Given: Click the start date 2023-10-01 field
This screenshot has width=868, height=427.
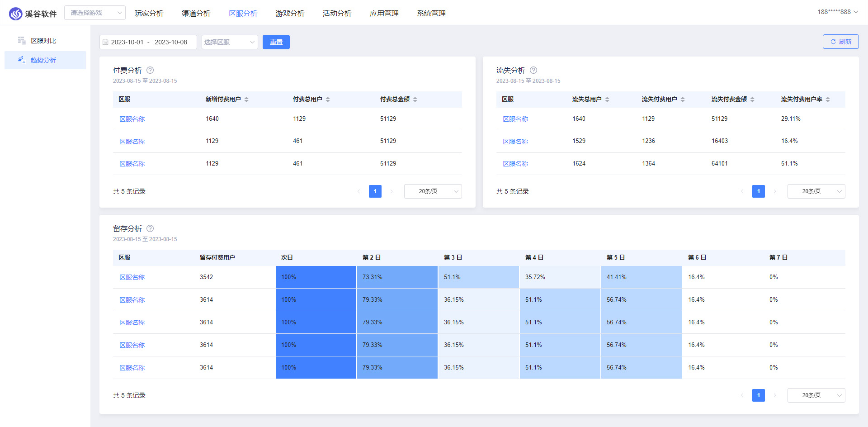Looking at the screenshot, I should [x=127, y=42].
